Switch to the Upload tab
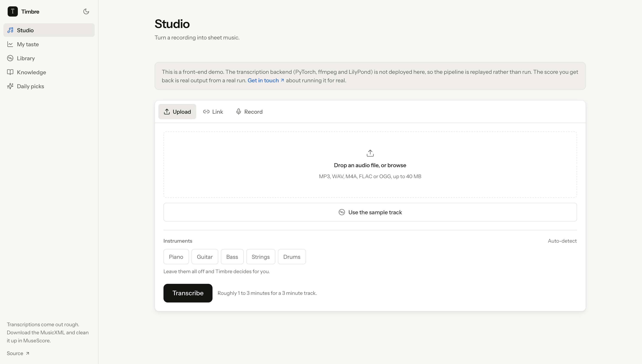The width and height of the screenshot is (642, 364). pyautogui.click(x=177, y=112)
